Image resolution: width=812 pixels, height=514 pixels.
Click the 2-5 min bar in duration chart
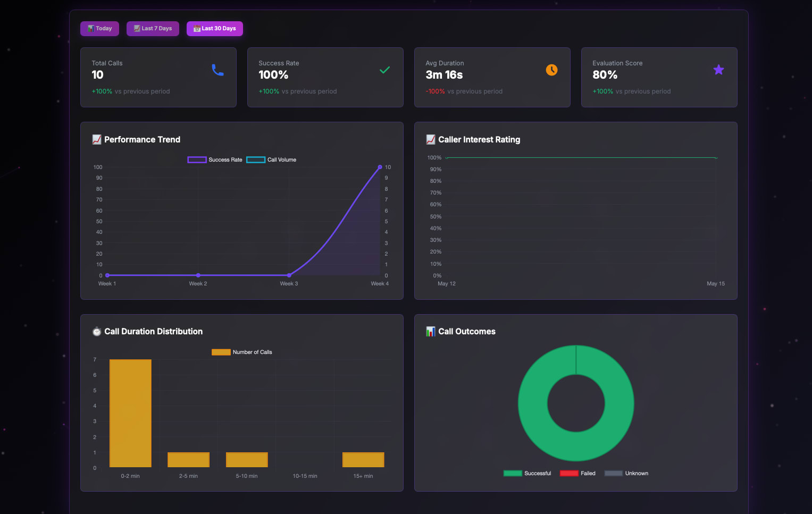coord(189,460)
